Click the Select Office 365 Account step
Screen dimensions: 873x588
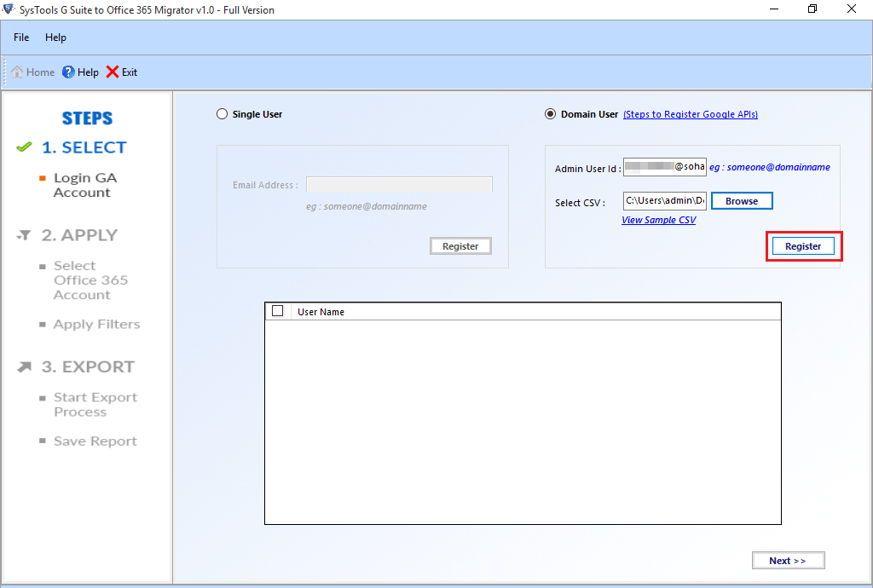tap(90, 280)
